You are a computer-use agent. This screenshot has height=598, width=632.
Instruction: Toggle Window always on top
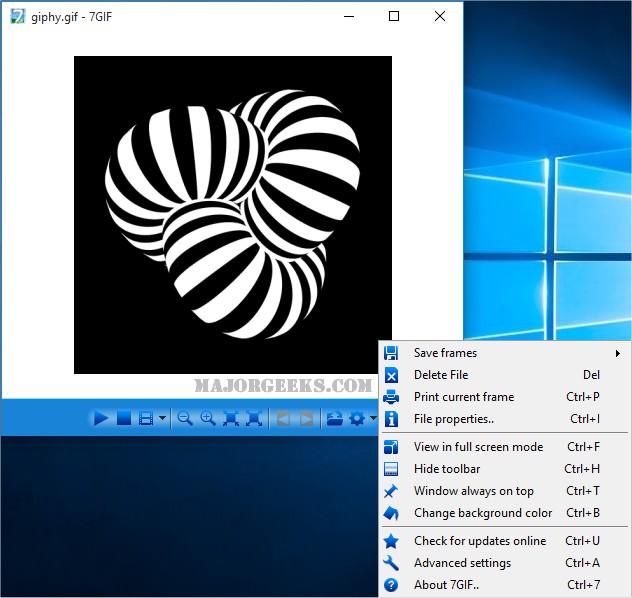[x=473, y=491]
